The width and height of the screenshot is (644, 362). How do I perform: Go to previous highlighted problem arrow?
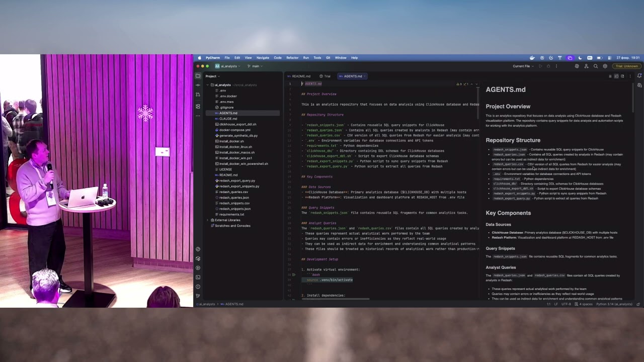tap(471, 84)
